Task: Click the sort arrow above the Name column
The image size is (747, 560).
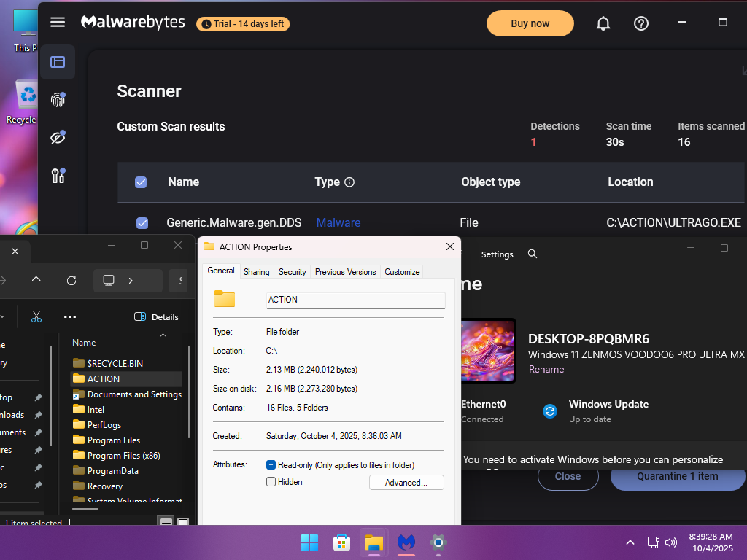Action: coord(163,335)
